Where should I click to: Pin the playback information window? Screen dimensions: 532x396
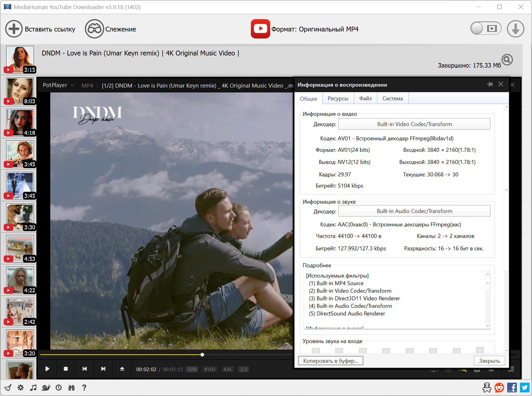[490, 84]
